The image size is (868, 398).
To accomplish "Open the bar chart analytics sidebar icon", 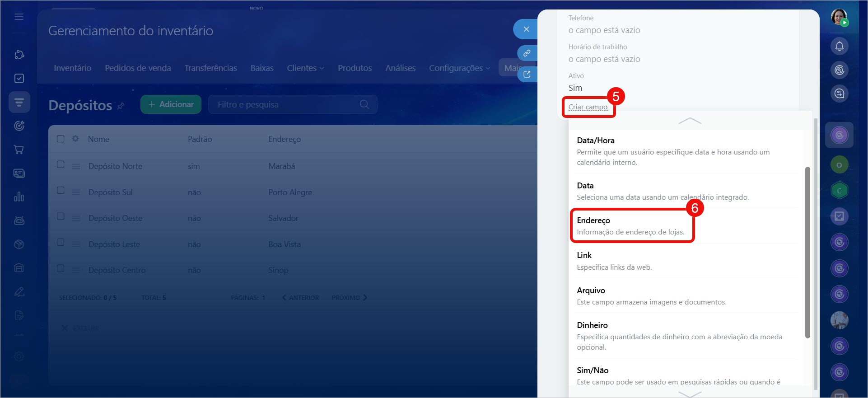I will (x=19, y=197).
